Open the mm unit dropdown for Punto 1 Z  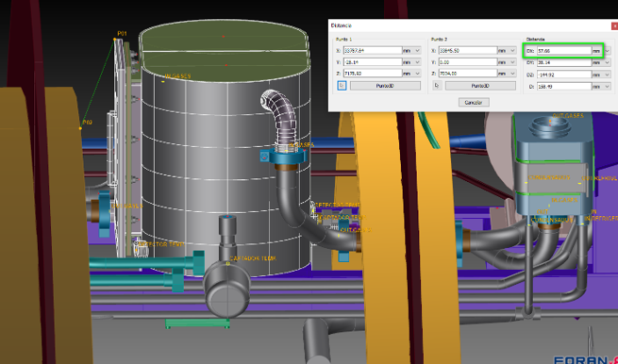coord(411,74)
